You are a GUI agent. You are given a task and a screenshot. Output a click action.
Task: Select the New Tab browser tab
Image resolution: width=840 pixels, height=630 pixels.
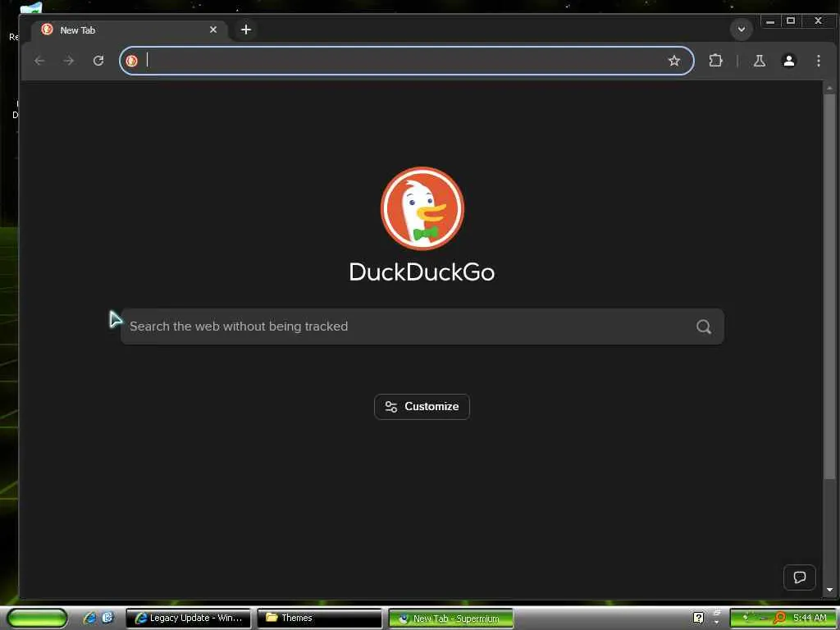click(130, 30)
